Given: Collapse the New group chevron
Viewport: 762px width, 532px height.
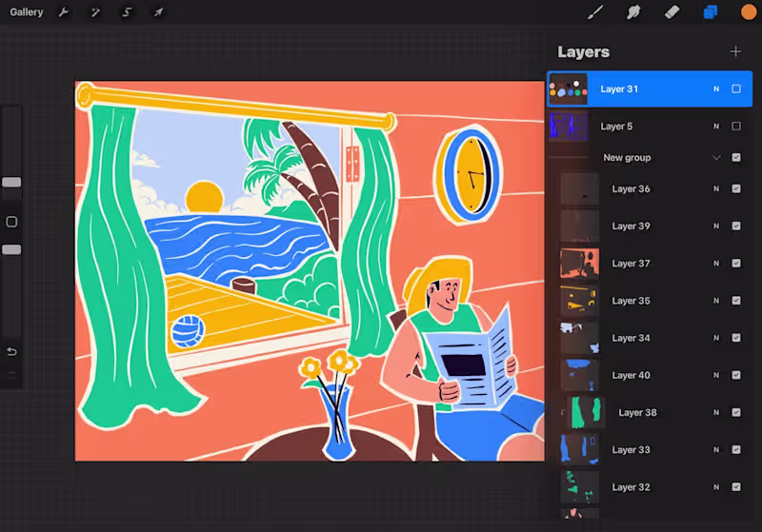Looking at the screenshot, I should point(716,157).
